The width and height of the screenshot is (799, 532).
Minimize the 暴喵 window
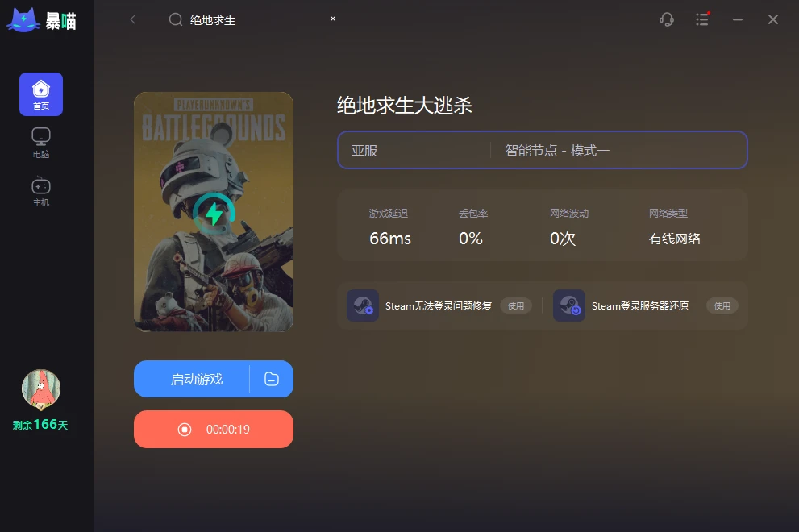point(738,19)
